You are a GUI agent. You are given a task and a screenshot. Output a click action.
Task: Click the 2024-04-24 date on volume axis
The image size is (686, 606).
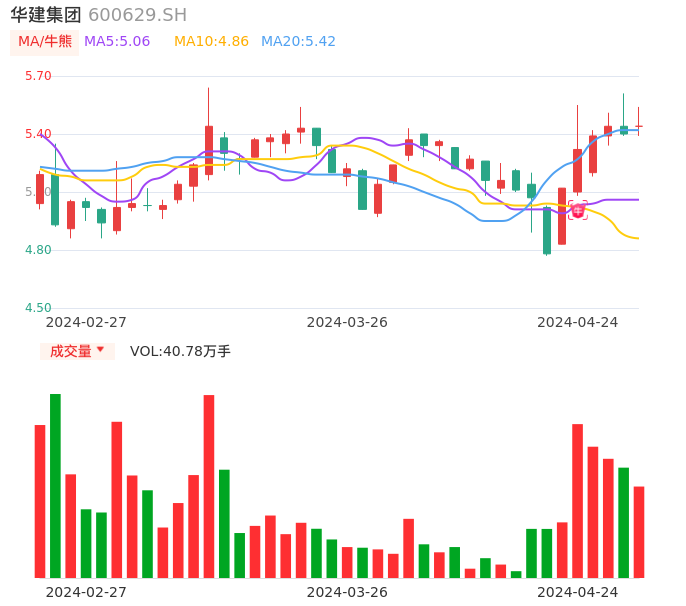click(577, 592)
